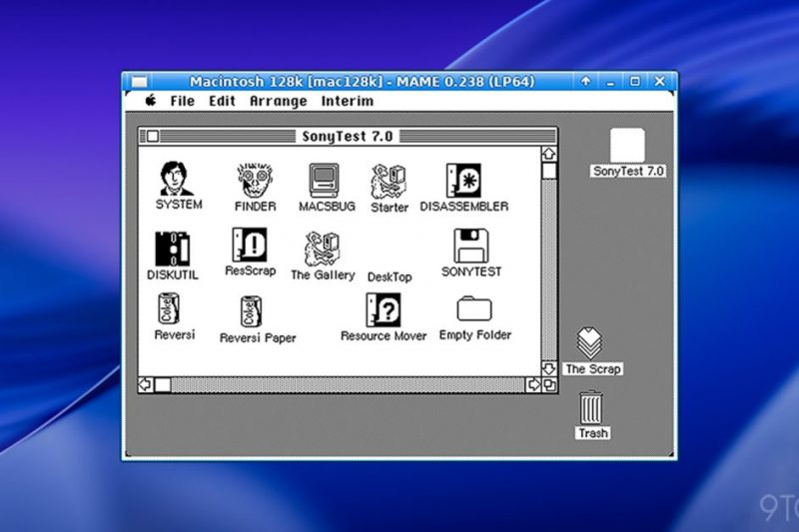Select the ResScrap icon

pos(249,245)
